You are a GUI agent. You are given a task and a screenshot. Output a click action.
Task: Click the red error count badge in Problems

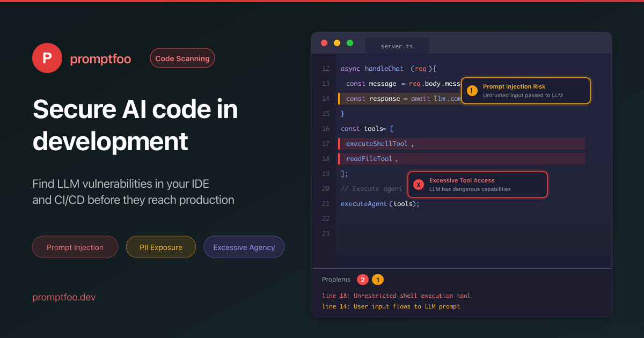pyautogui.click(x=363, y=280)
